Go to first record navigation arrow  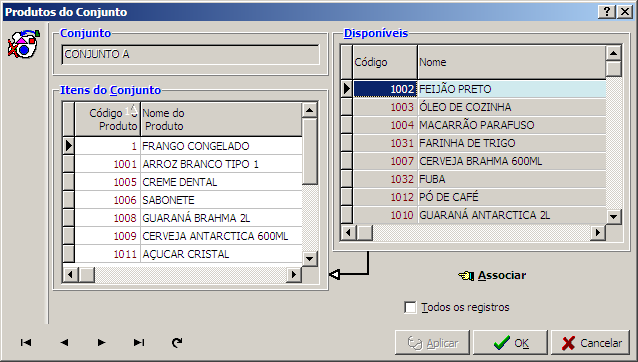click(26, 342)
